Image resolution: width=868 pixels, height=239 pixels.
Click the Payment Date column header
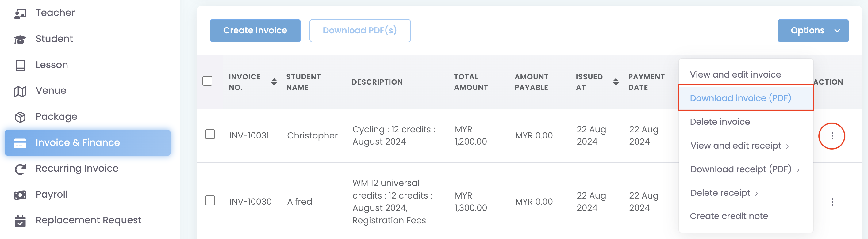pos(646,82)
